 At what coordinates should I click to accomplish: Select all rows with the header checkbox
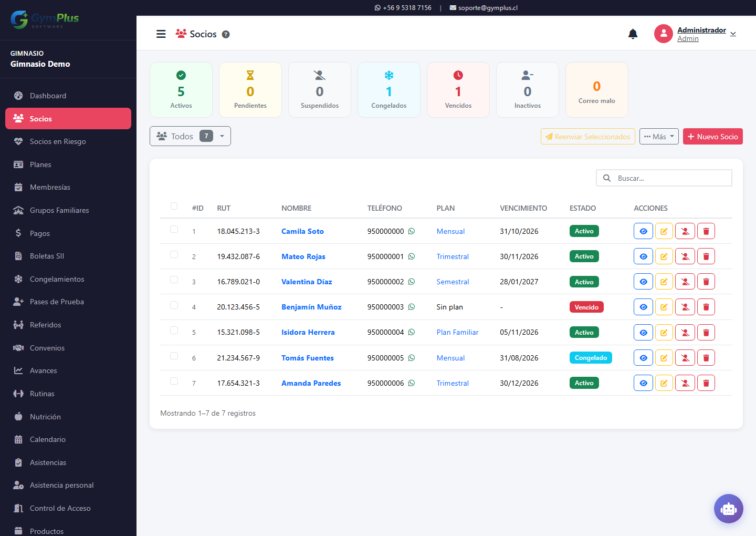click(174, 206)
